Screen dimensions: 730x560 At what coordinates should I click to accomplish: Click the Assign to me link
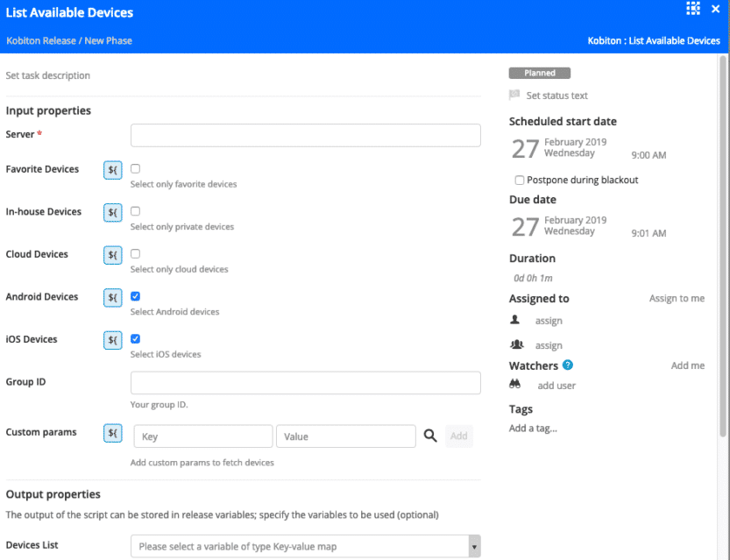tap(676, 299)
